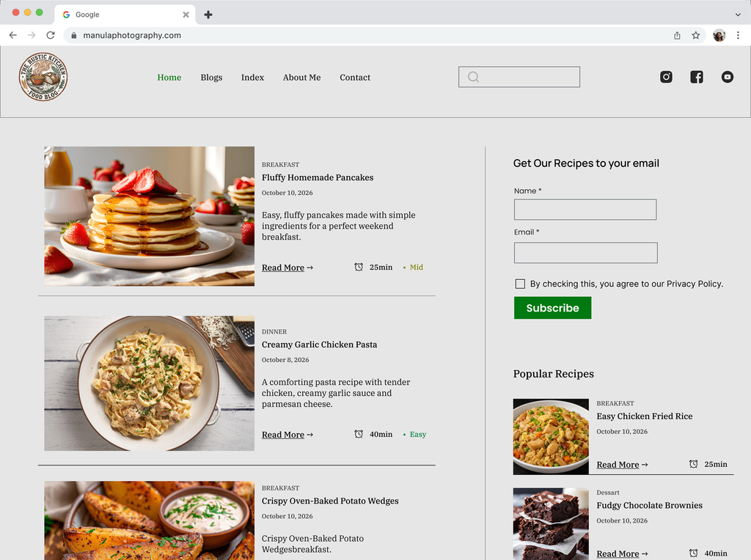This screenshot has height=560, width=751.
Task: Read More on Fudgy Chocolate Brownies
Action: (622, 553)
